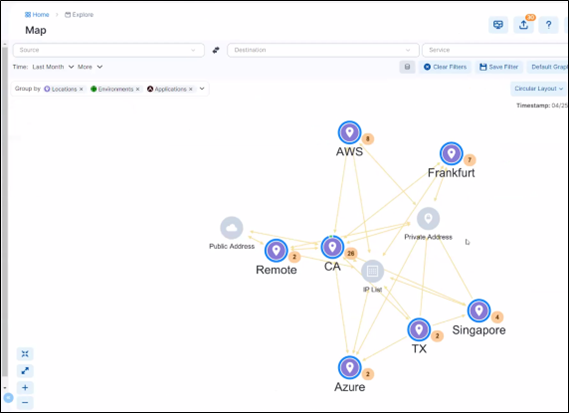Click the database icon beside Clear Filters
569x413 pixels.
[407, 67]
